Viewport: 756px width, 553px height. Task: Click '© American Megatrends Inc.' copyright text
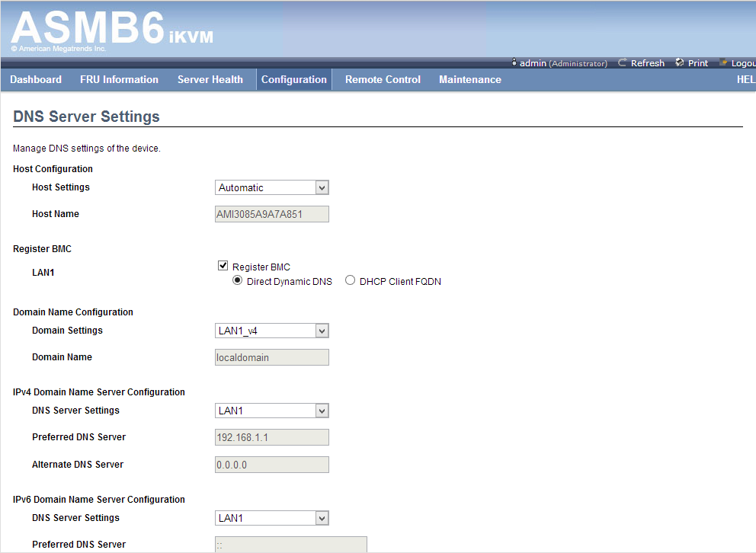click(59, 49)
